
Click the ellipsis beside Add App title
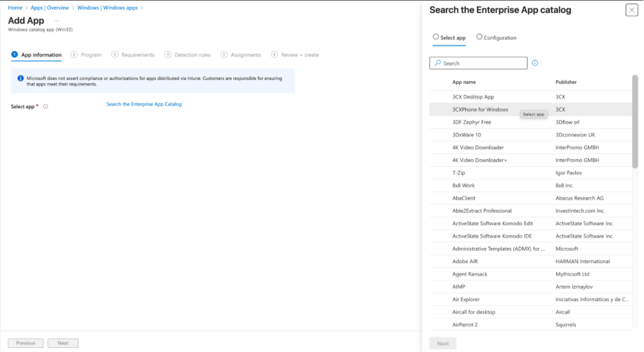click(x=56, y=21)
